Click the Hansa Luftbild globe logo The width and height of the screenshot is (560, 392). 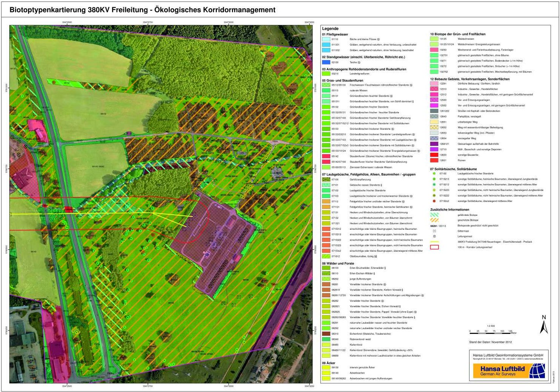coord(537,370)
